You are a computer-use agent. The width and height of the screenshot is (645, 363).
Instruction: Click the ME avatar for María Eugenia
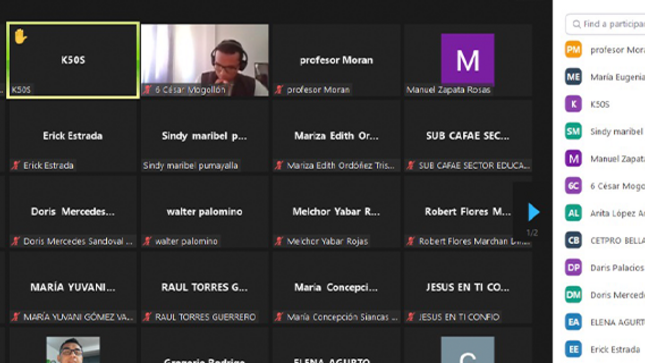click(x=573, y=77)
